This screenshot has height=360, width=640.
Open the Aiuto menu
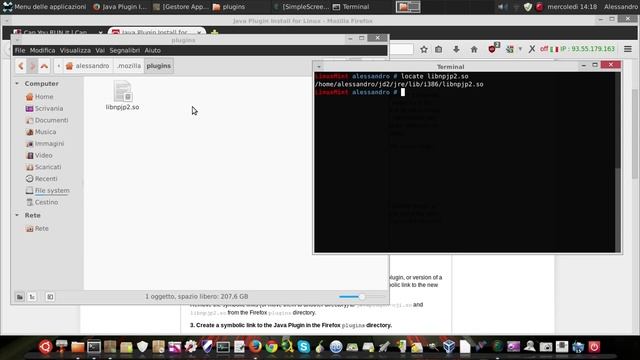coord(153,50)
